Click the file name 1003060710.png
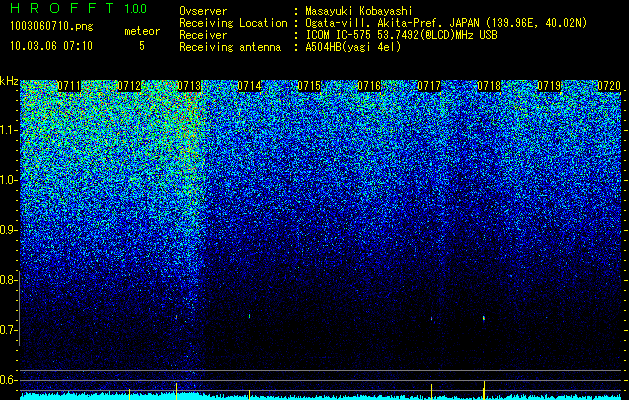 tap(52, 27)
